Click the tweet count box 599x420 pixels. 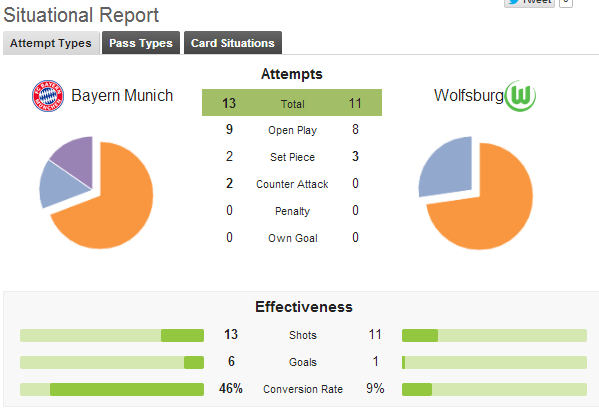tap(566, 2)
